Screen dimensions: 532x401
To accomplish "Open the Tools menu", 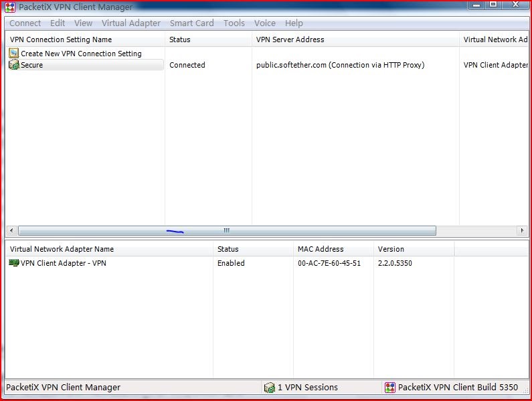I will 234,23.
